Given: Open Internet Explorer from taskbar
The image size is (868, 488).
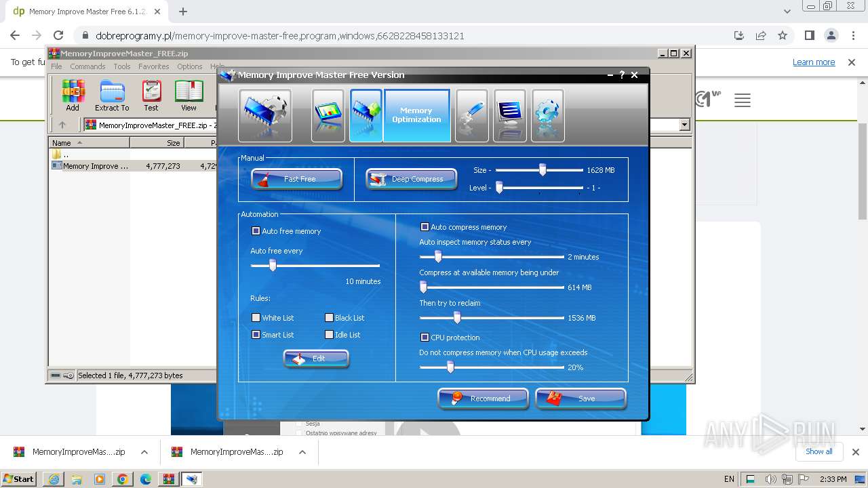Looking at the screenshot, I should tap(54, 479).
